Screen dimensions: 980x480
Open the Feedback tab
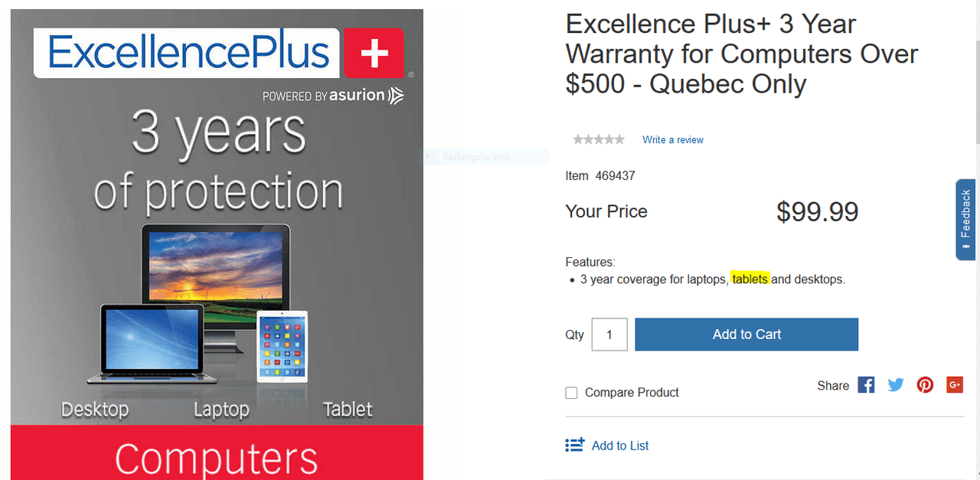point(965,220)
